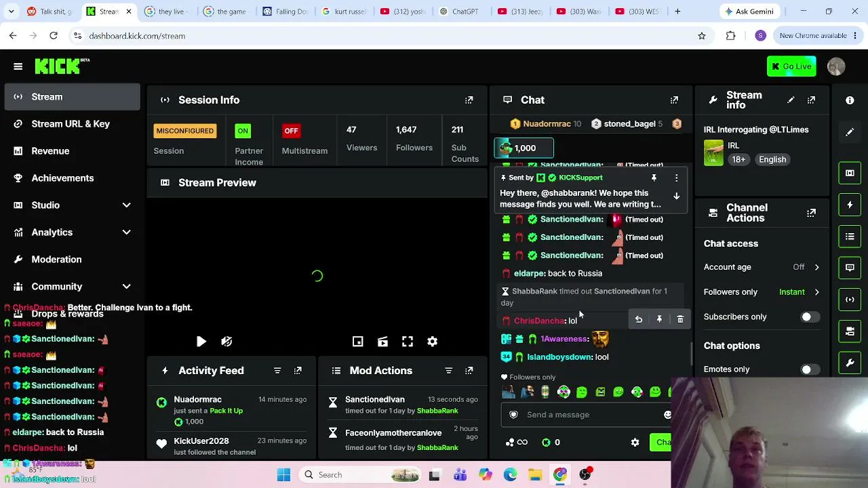Open the info icon in the right sidebar
The height and width of the screenshot is (488, 868).
[x=850, y=100]
